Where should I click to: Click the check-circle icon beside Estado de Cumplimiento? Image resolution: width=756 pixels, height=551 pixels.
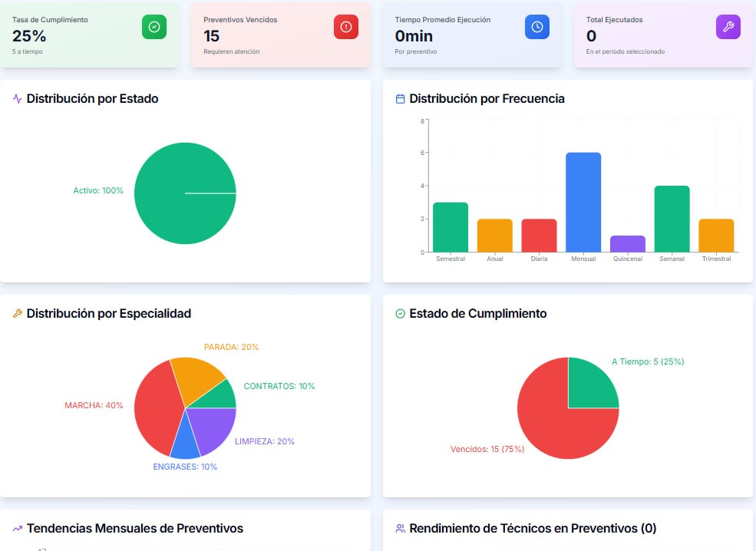point(400,314)
